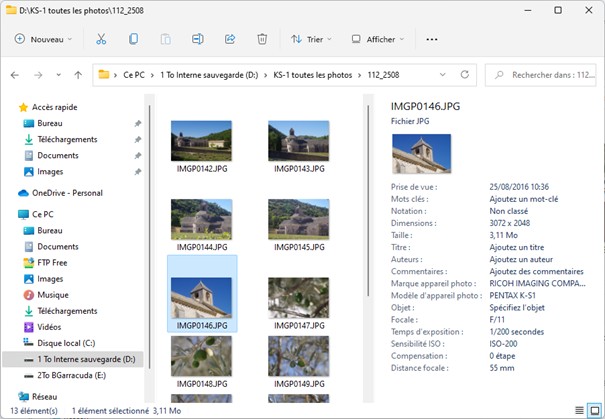Switch to large thumbnails view in status bar
The height and width of the screenshot is (419, 605).
595,410
